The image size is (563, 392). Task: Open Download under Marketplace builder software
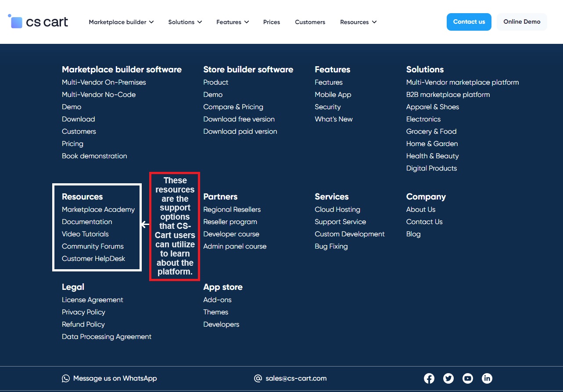[79, 119]
